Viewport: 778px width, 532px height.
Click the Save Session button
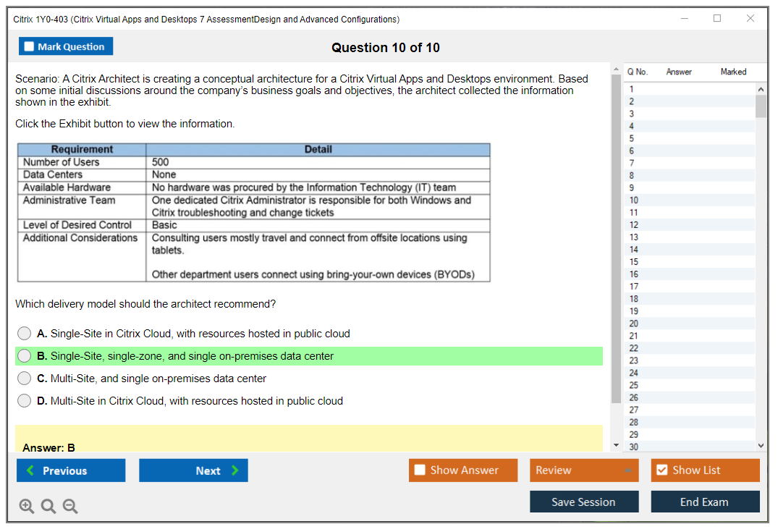tap(583, 502)
